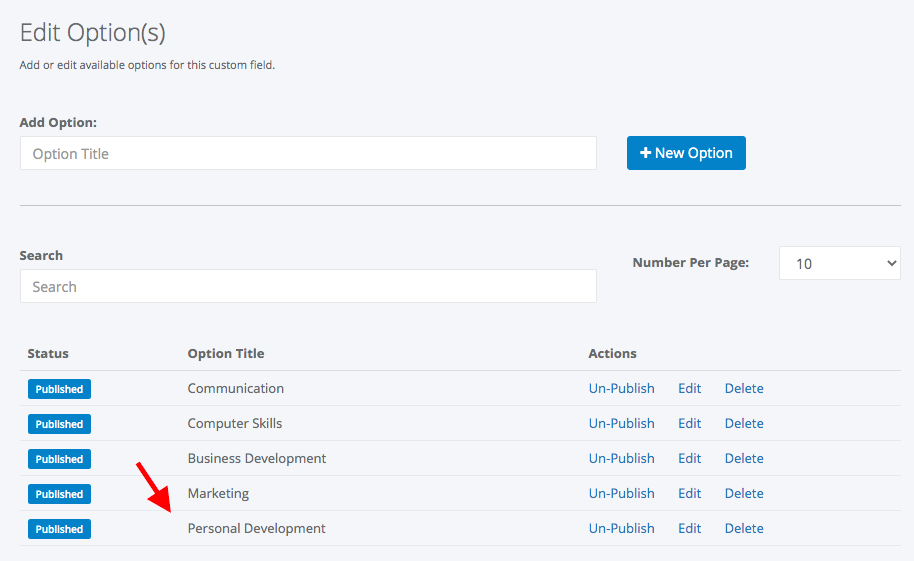Screen dimensions: 914x561
Task: Delete the Marketing option
Action: (744, 493)
